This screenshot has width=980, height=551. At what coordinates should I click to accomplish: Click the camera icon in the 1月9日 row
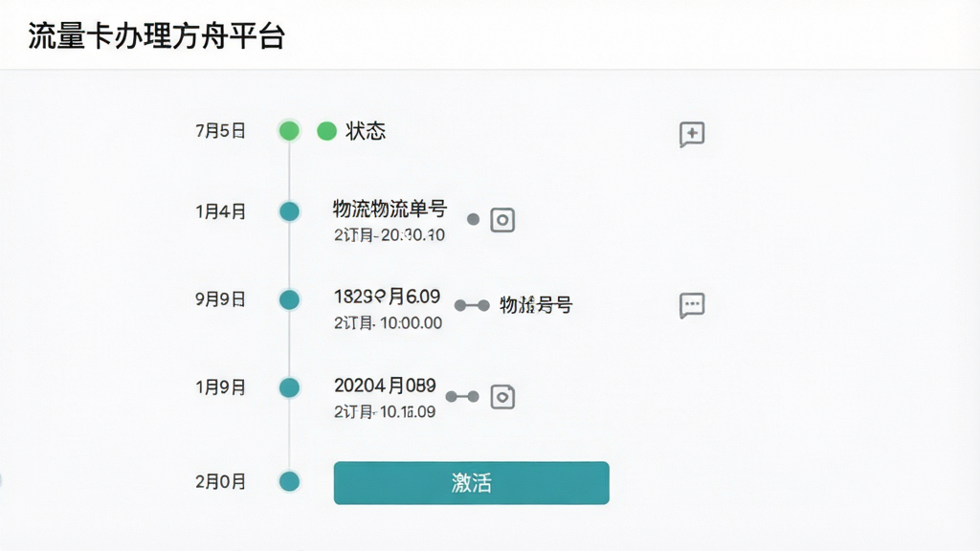coord(502,397)
